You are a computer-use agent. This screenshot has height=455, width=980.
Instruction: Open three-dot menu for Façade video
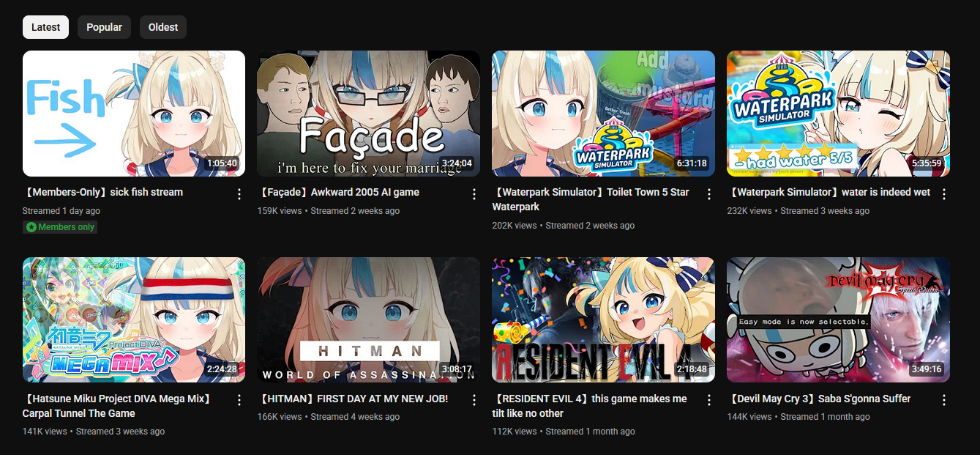pyautogui.click(x=474, y=194)
